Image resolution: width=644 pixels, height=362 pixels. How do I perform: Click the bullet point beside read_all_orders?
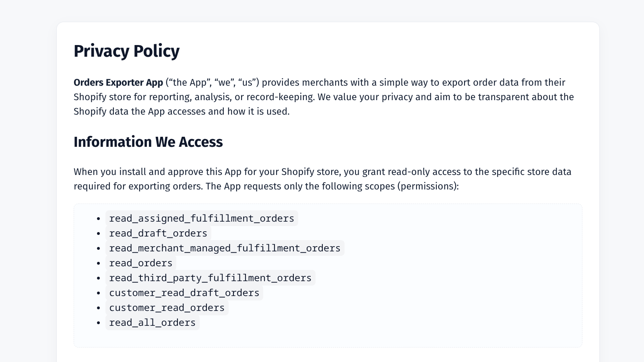(x=98, y=323)
